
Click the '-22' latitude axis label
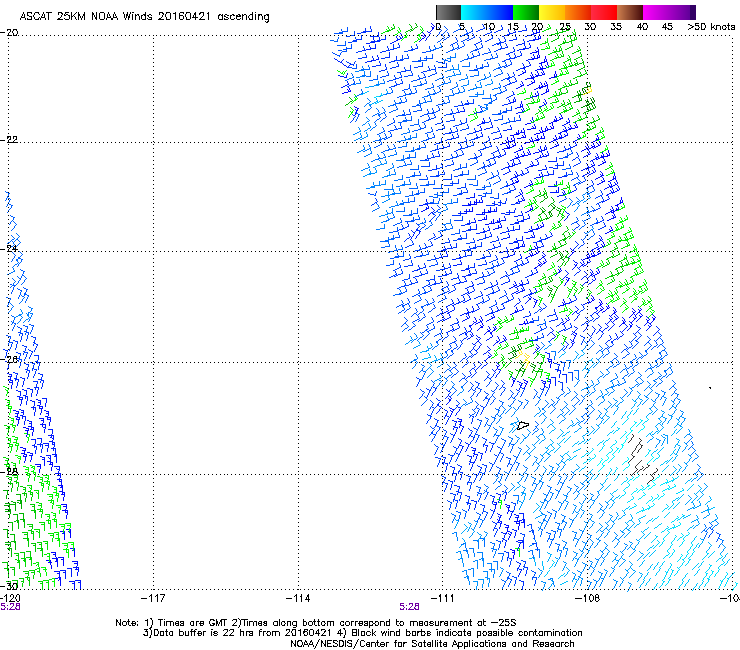pos(9,140)
